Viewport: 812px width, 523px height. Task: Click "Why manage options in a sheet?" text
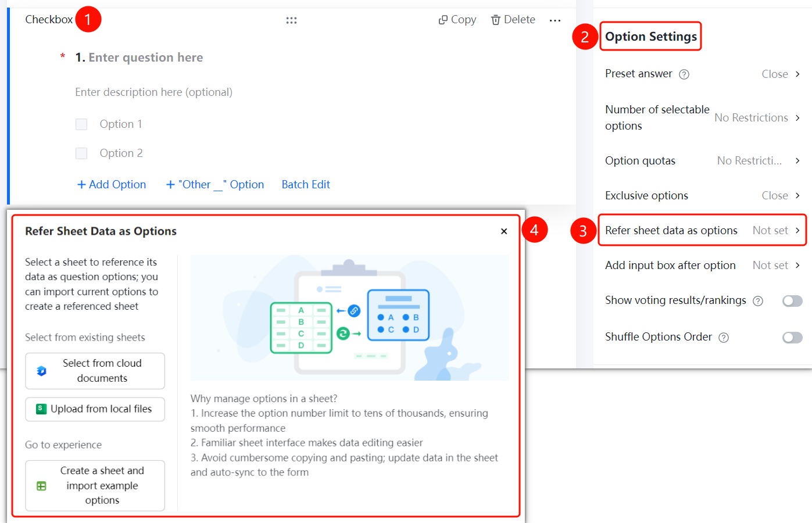click(x=264, y=399)
